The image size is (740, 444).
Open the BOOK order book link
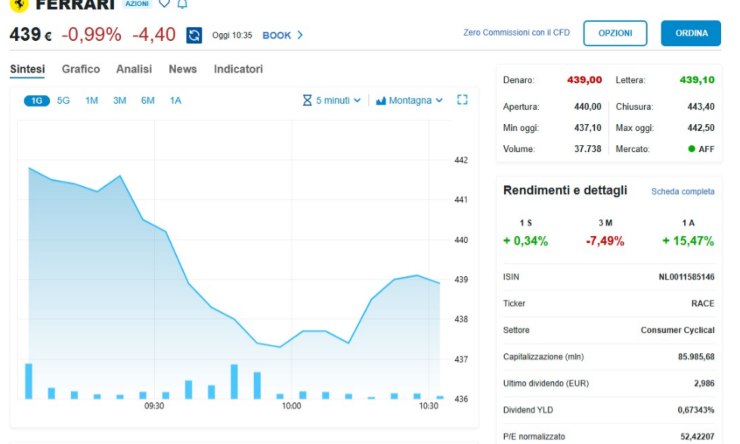pos(277,35)
